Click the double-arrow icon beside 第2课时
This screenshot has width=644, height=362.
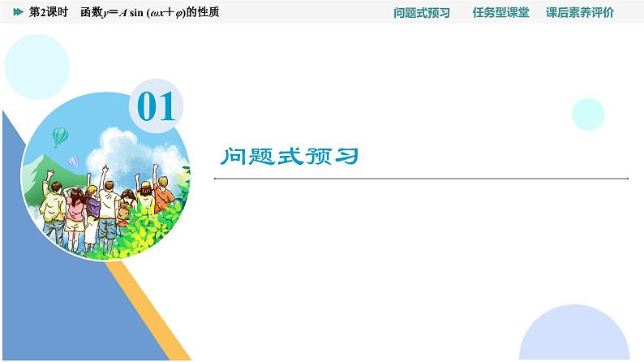(x=18, y=12)
